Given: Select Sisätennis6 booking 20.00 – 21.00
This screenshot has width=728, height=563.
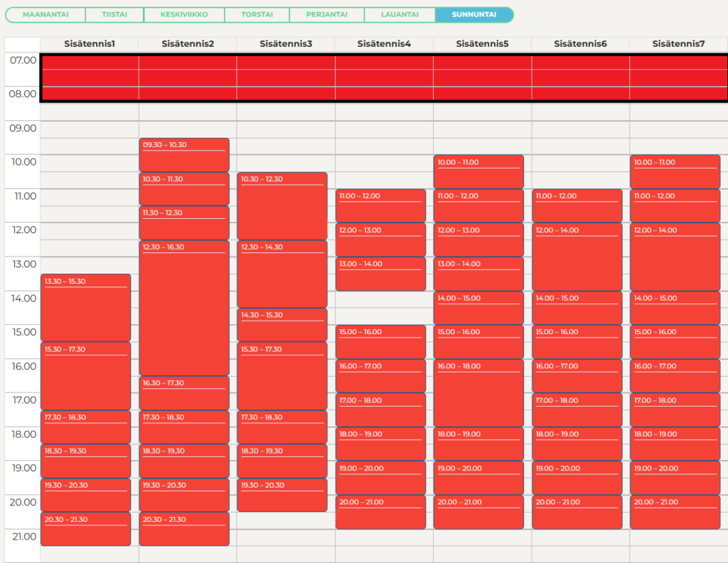Looking at the screenshot, I should pyautogui.click(x=577, y=512).
